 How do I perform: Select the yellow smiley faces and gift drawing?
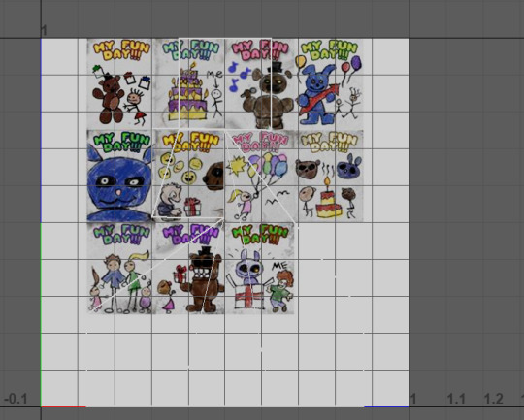189,176
